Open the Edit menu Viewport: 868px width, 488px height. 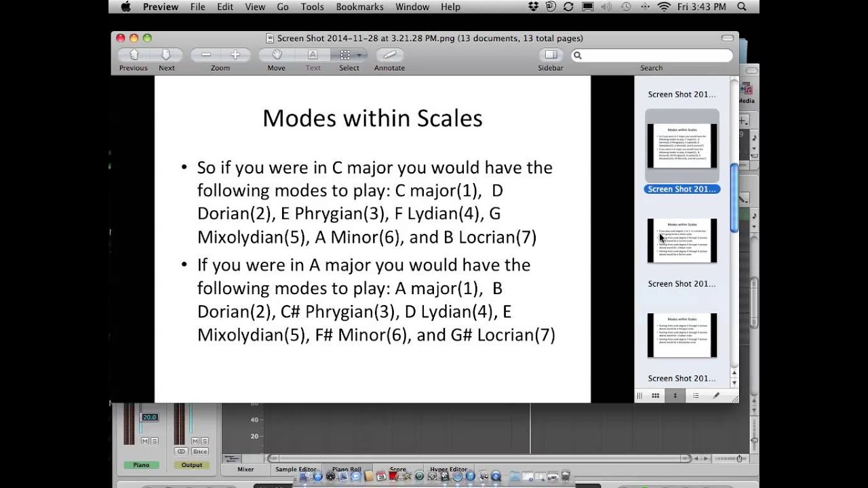coord(225,7)
